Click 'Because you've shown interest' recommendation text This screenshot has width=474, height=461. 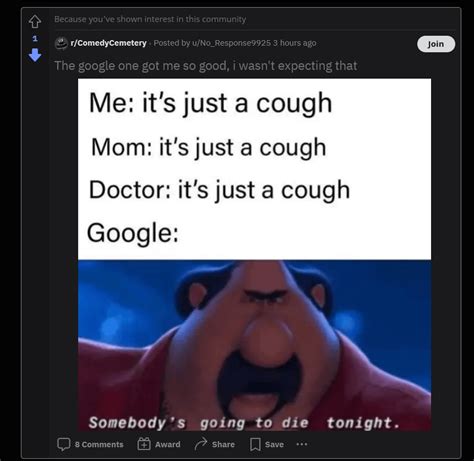click(150, 19)
